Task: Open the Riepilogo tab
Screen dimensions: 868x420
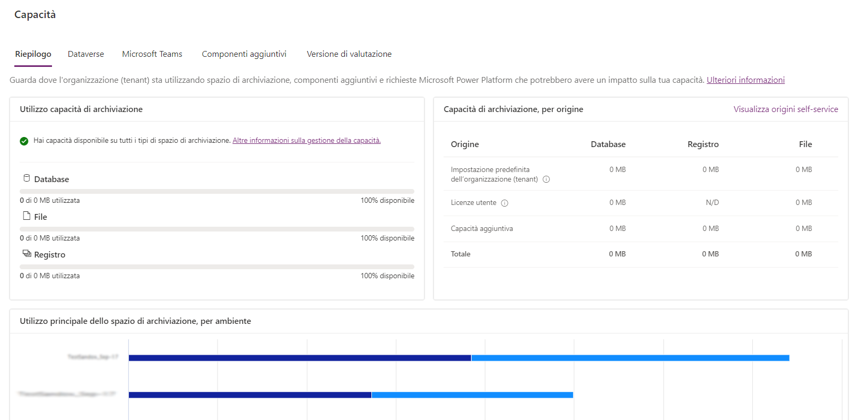Action: pyautogui.click(x=33, y=54)
